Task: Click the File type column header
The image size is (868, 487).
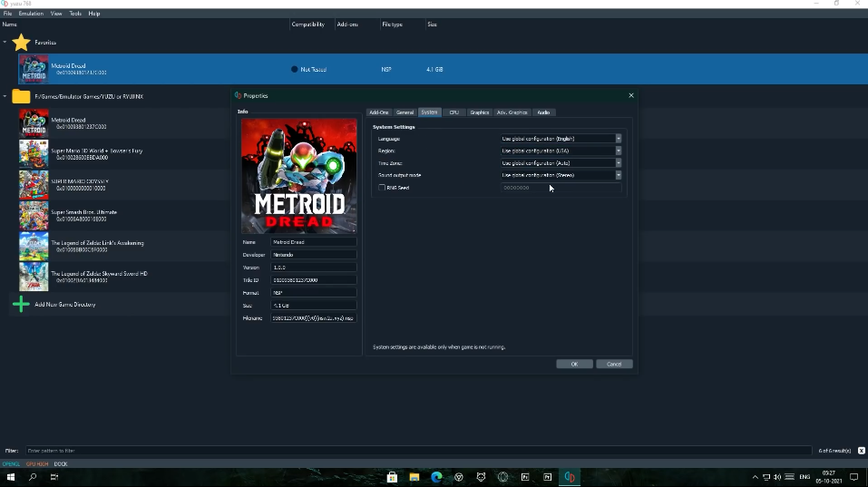Action: click(393, 24)
